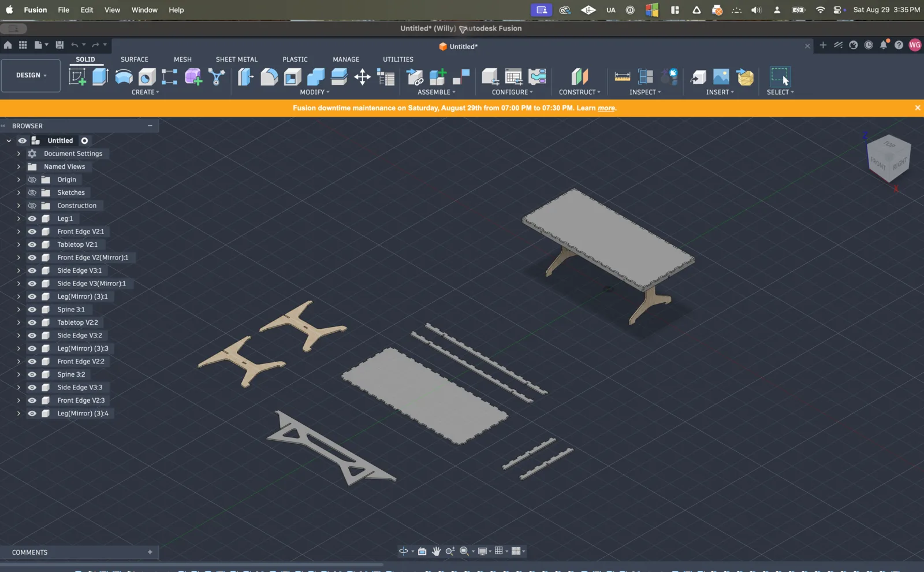Open the CONSTRUCT dropdown menu
The height and width of the screenshot is (572, 924).
pos(579,92)
